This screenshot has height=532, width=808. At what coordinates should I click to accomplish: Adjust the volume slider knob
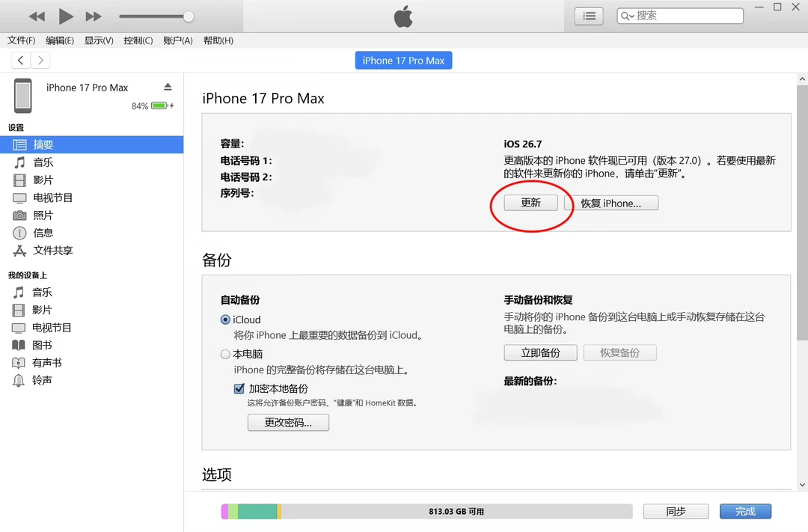(189, 16)
